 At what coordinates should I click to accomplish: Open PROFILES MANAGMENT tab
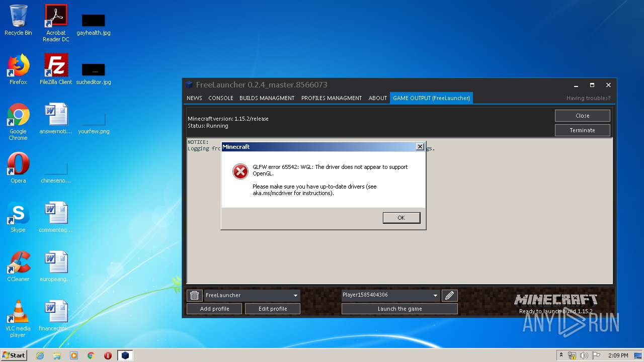332,98
